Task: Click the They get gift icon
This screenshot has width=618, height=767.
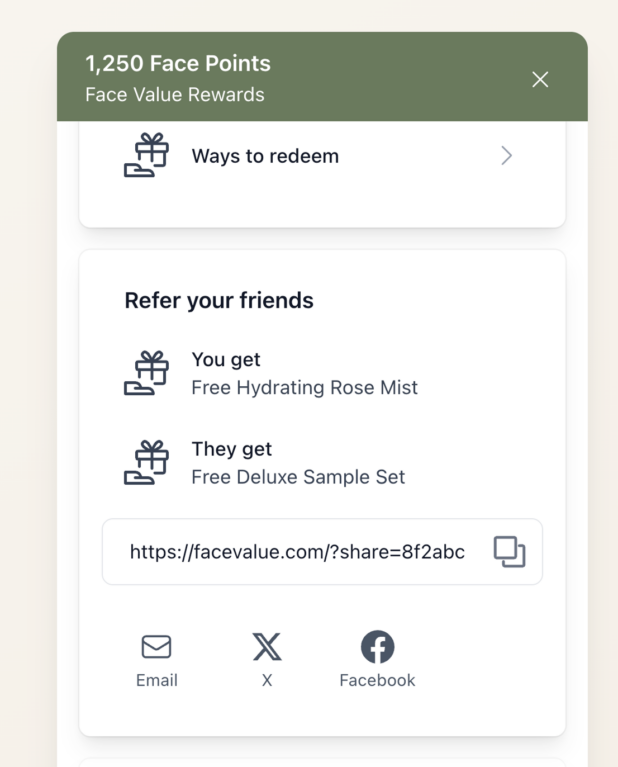Action: tap(146, 462)
